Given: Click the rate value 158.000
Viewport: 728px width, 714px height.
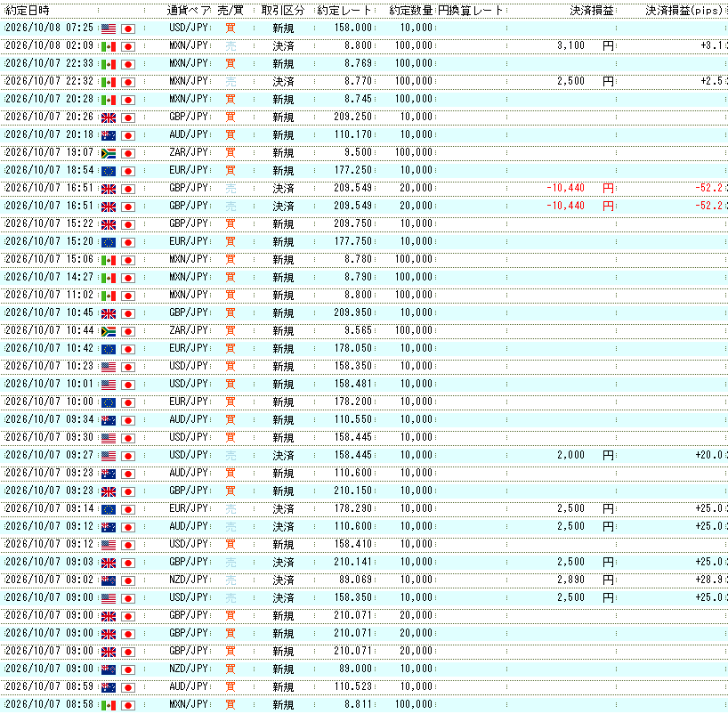Looking at the screenshot, I should (x=352, y=28).
